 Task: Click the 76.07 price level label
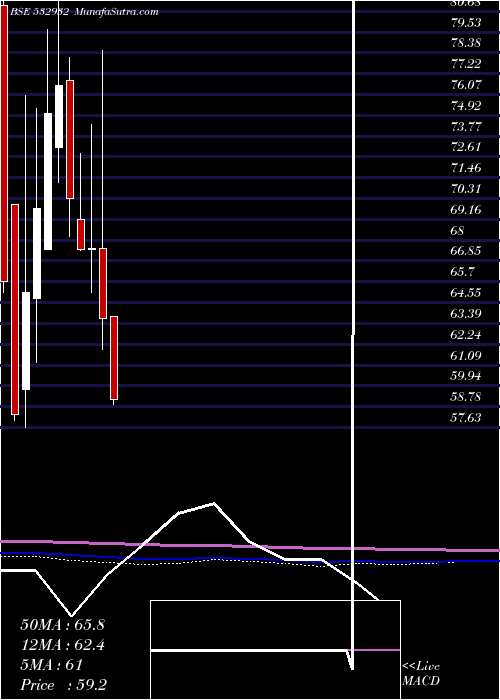click(467, 85)
